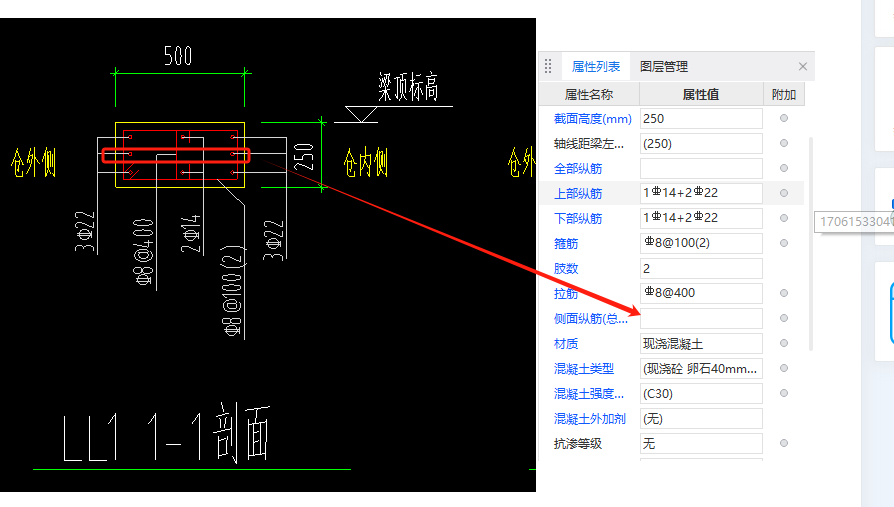Select the 混凝土类型 property name
The width and height of the screenshot is (894, 507).
584,369
